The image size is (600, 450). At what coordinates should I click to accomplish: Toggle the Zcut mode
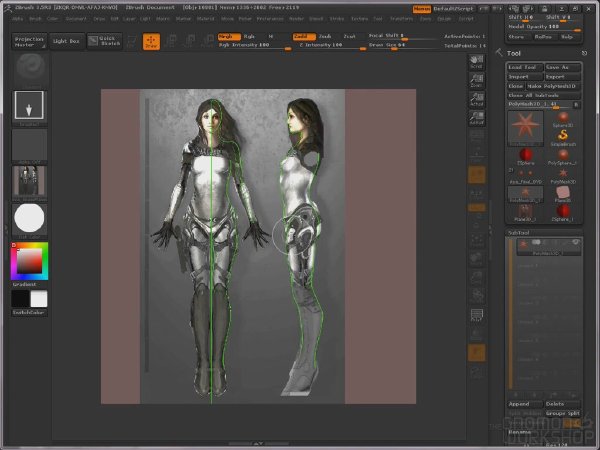(349, 36)
